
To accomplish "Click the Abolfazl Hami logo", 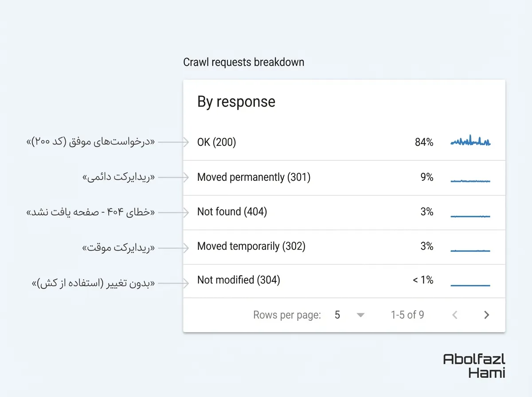I will coord(474,366).
